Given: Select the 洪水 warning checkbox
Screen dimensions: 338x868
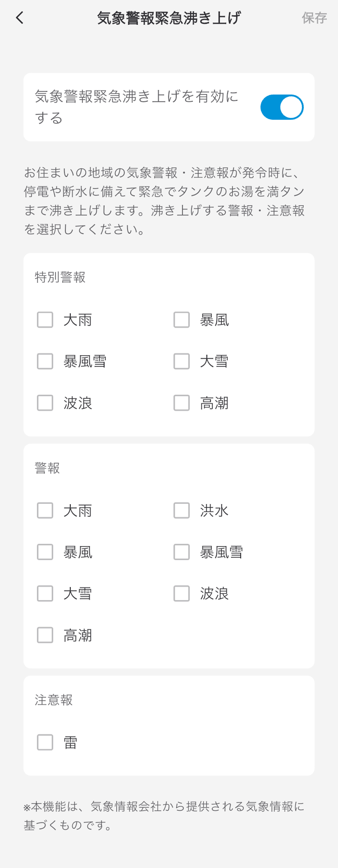Looking at the screenshot, I should 182,511.
